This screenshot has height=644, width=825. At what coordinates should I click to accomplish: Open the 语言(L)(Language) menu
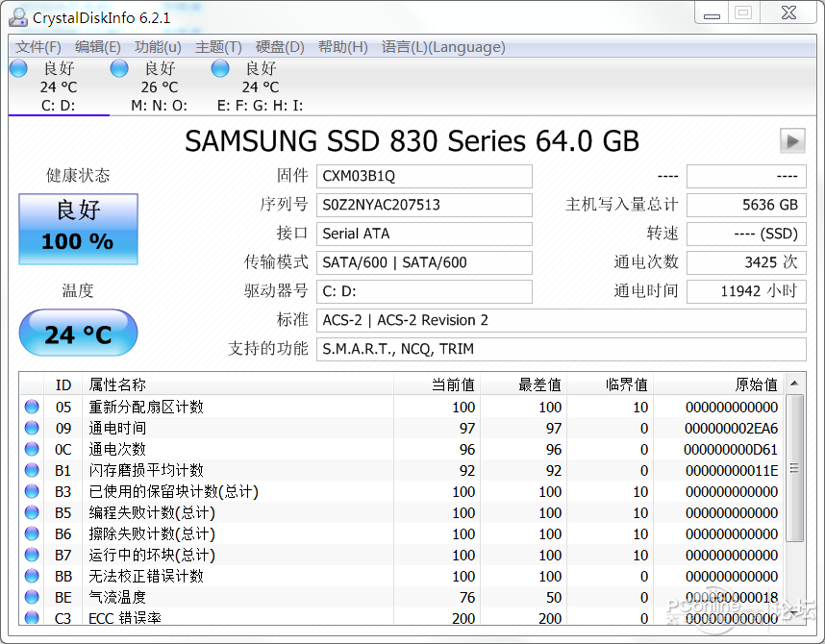coord(443,47)
